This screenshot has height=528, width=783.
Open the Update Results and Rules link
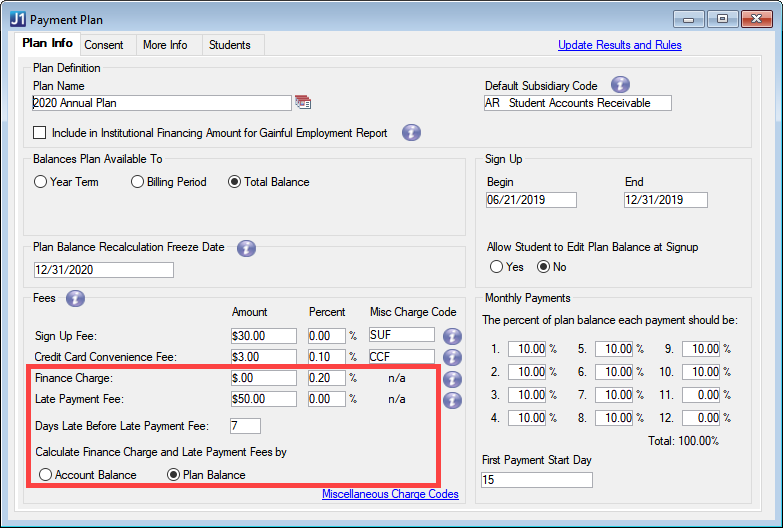click(x=619, y=45)
